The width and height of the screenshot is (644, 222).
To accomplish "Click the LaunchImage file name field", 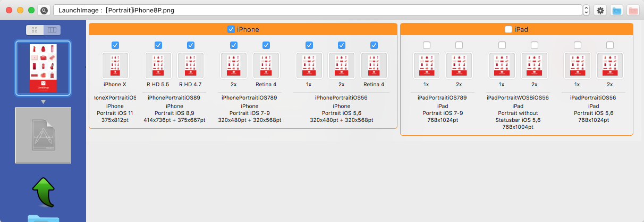I will click(317, 10).
